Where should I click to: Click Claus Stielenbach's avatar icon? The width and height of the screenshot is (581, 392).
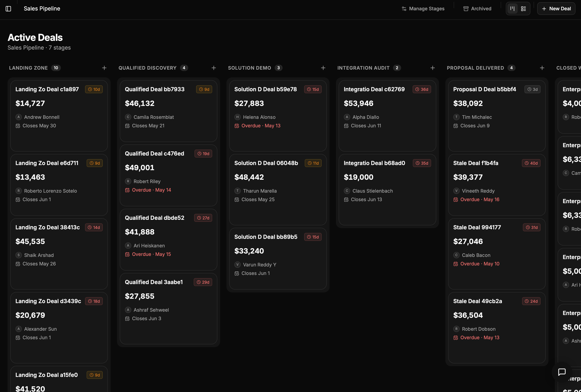pos(347,191)
